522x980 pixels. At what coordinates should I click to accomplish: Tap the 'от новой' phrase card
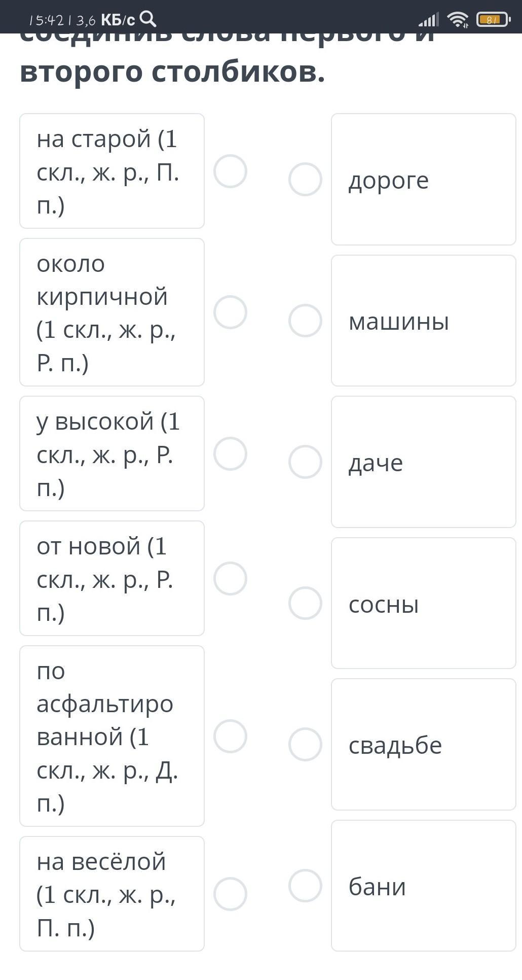coord(111,578)
